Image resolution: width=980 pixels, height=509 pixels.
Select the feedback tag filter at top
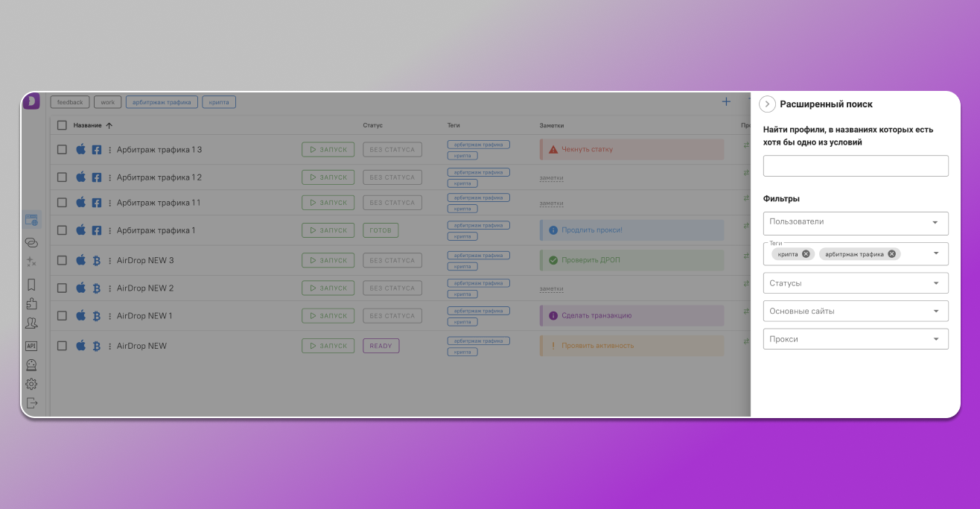(70, 102)
